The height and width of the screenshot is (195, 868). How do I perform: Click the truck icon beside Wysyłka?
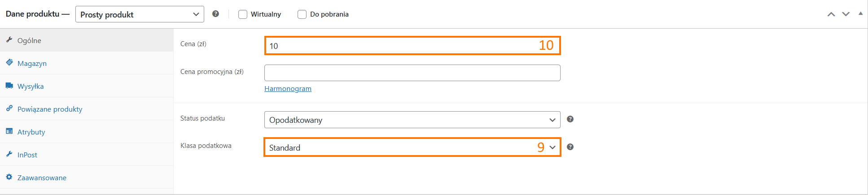[x=9, y=86]
